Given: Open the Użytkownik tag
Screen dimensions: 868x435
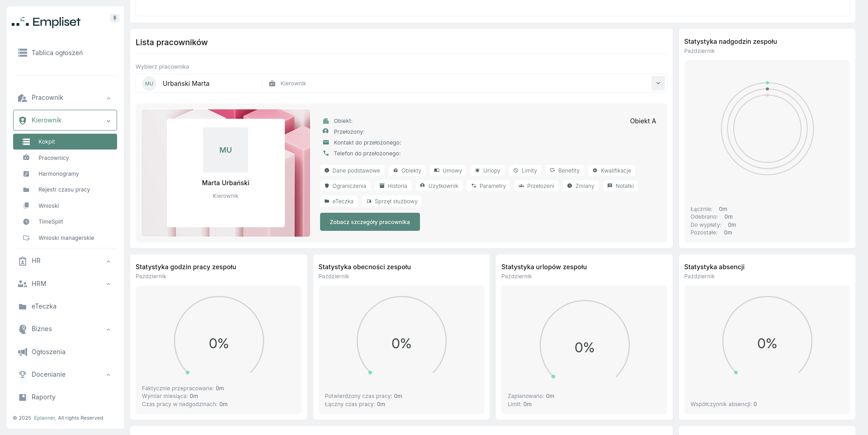Looking at the screenshot, I should [439, 186].
